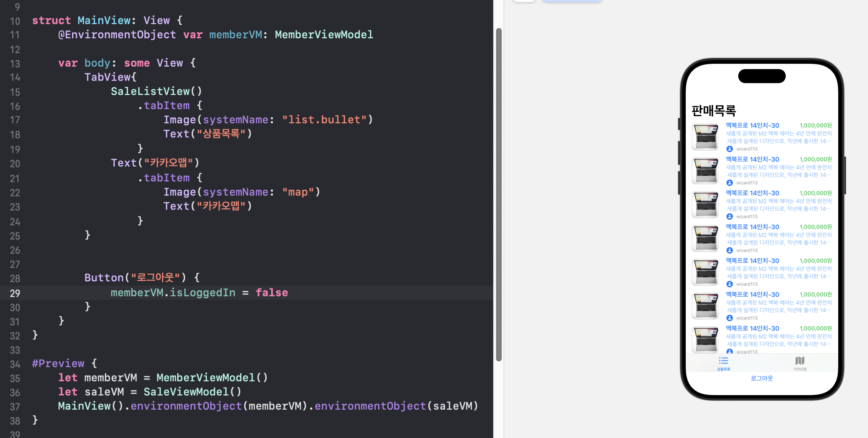Click MemberViewModel type on line 11
This screenshot has height=438, width=868.
click(x=324, y=35)
